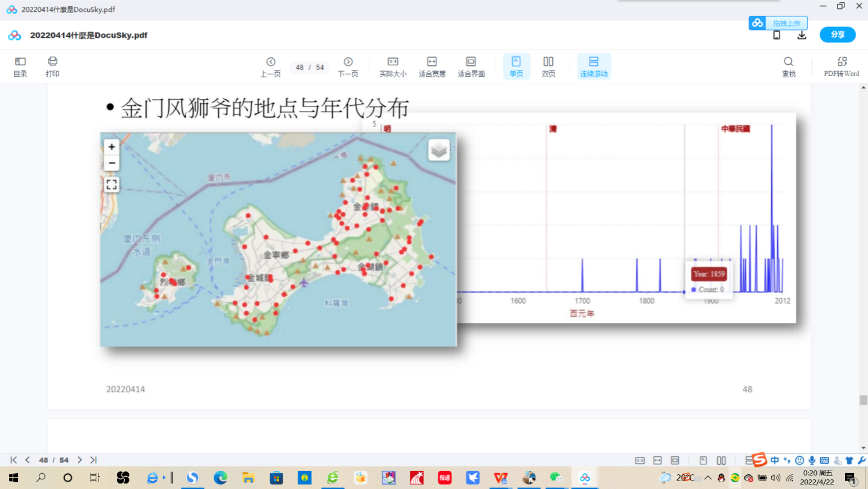The width and height of the screenshot is (868, 489).
Task: Click the vertical scrollbar thumb
Action: (x=863, y=400)
